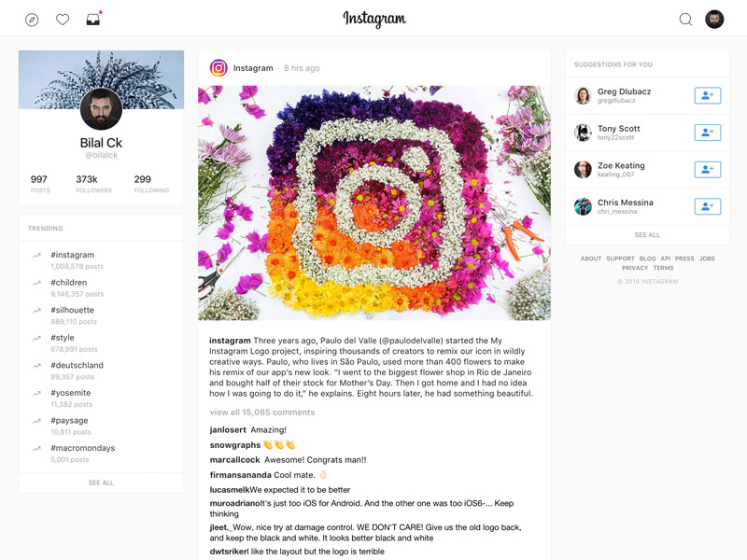See all trending hashtags
This screenshot has width=747, height=560.
point(101,483)
